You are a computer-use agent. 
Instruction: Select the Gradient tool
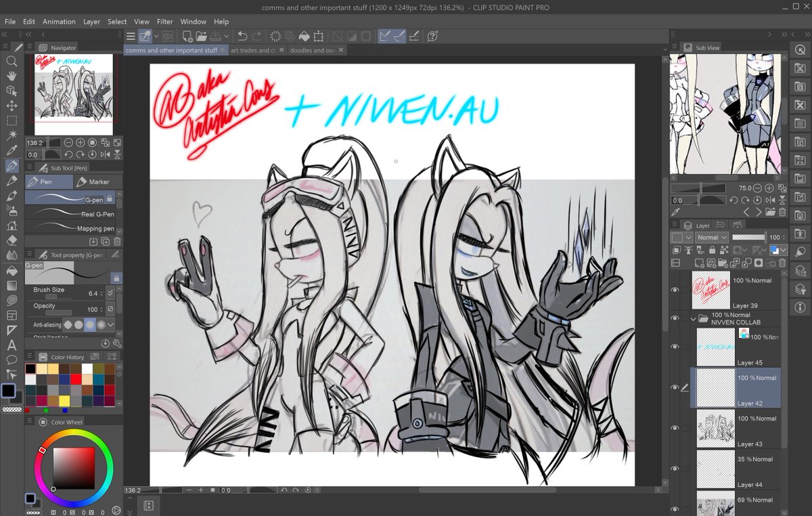click(x=12, y=285)
